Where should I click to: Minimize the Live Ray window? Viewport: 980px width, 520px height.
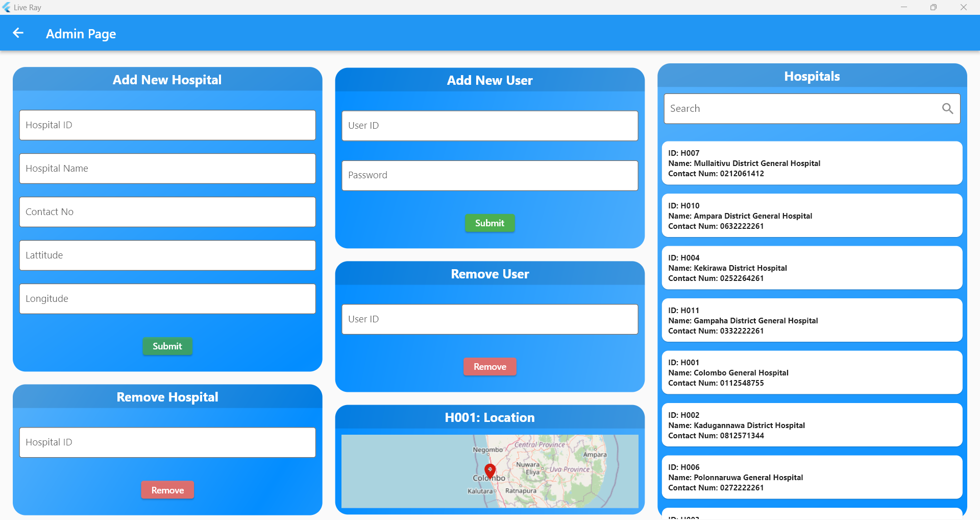904,7
